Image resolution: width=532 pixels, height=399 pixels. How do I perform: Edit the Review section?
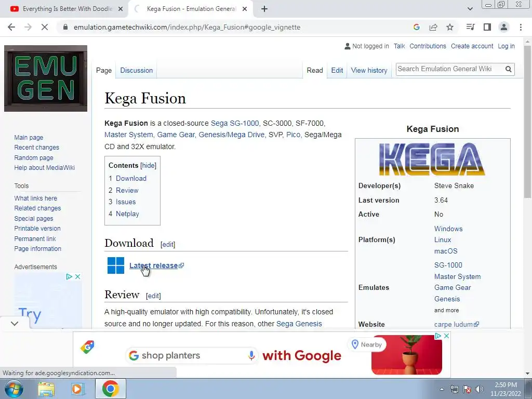tap(153, 296)
